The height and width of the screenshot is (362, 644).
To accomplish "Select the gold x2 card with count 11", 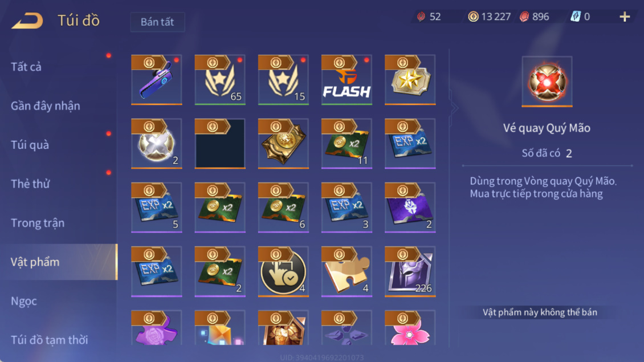I will coord(347,144).
